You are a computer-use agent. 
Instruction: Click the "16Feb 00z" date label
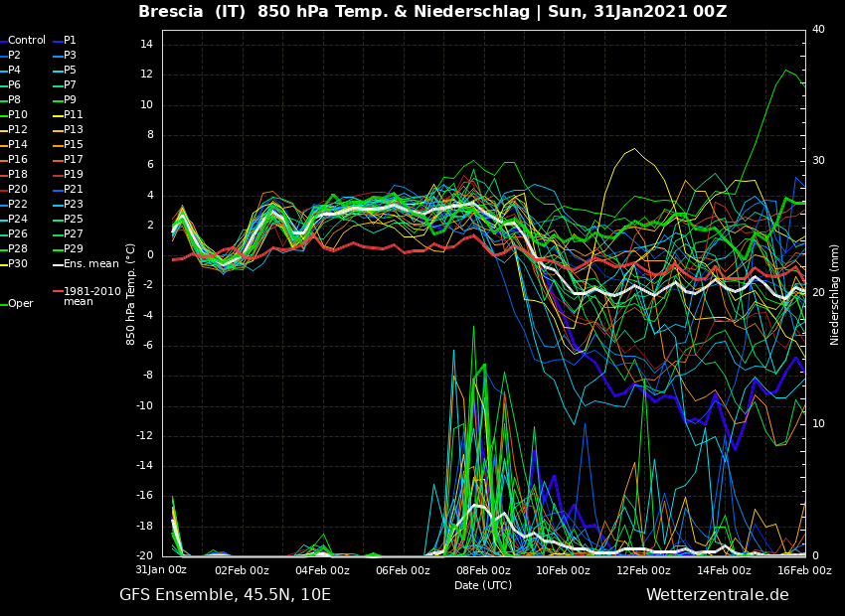pyautogui.click(x=804, y=570)
